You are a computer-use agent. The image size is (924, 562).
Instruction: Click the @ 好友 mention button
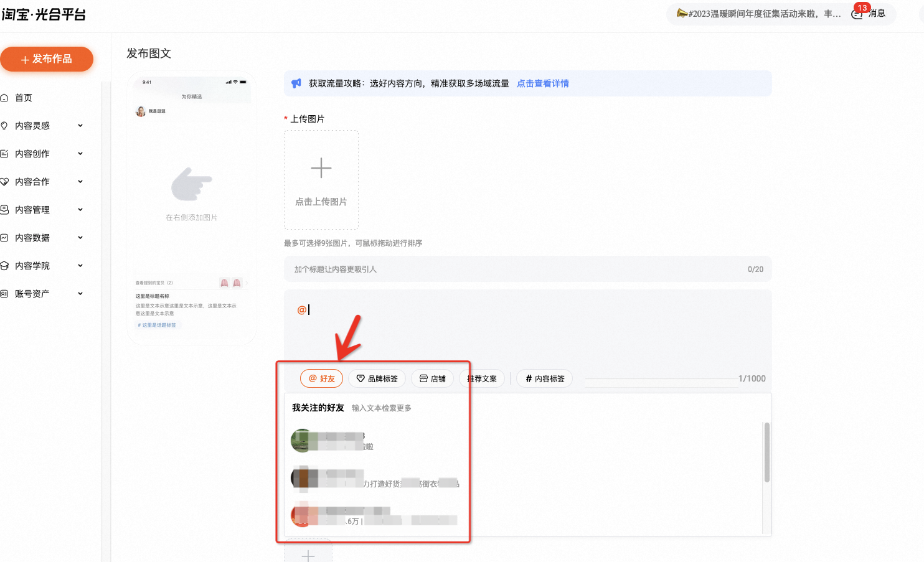pyautogui.click(x=321, y=378)
